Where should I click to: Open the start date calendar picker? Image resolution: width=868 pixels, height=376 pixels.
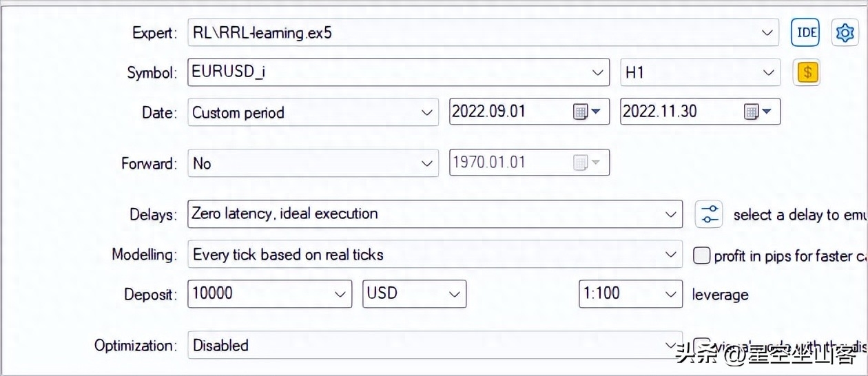pos(587,112)
